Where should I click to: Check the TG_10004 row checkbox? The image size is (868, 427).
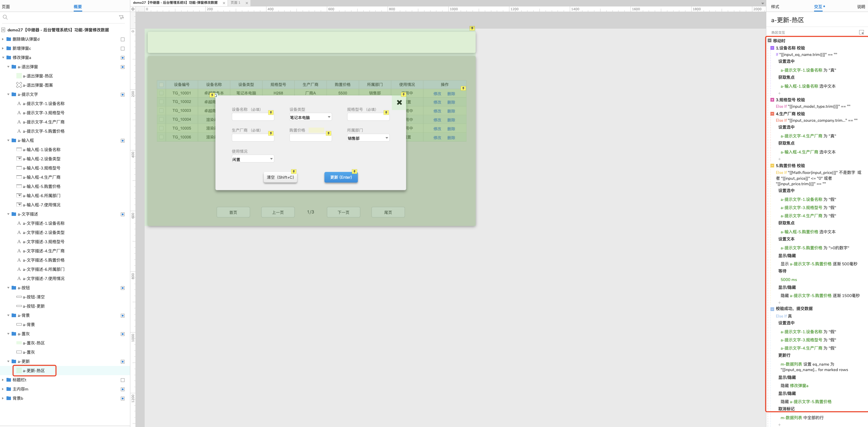click(x=161, y=119)
